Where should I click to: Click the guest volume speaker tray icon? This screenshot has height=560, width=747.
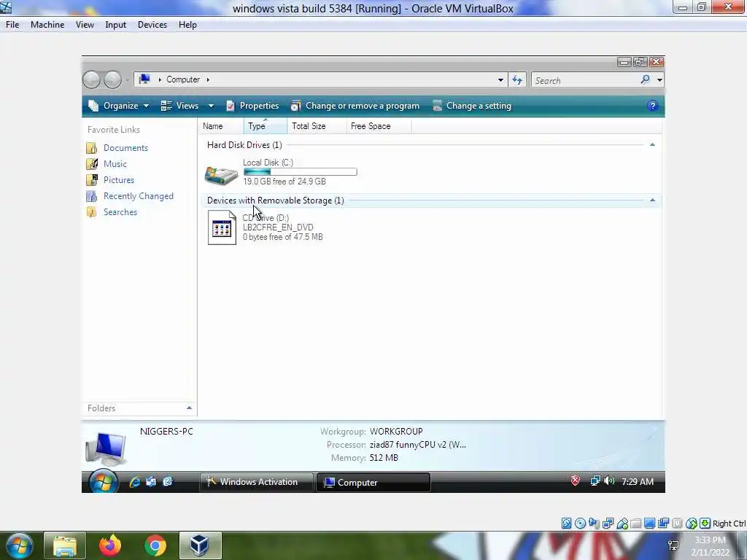(609, 481)
